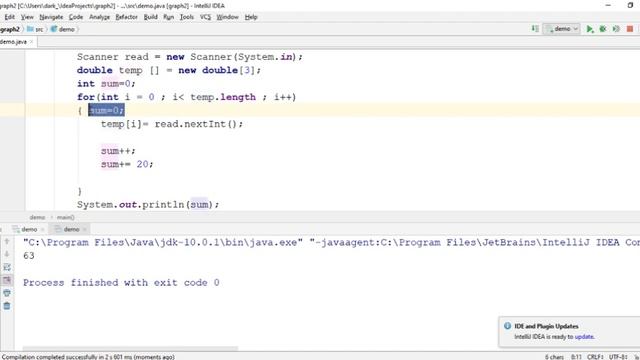Stop the running process with red square
640x360 pixels.
(x=630, y=29)
